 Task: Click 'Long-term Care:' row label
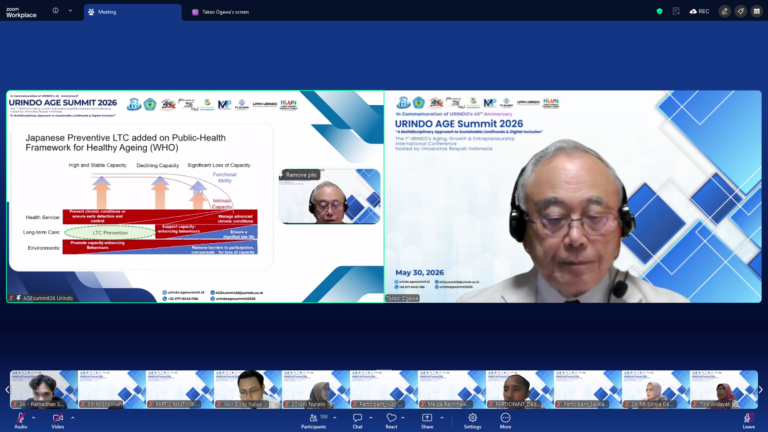tap(42, 232)
